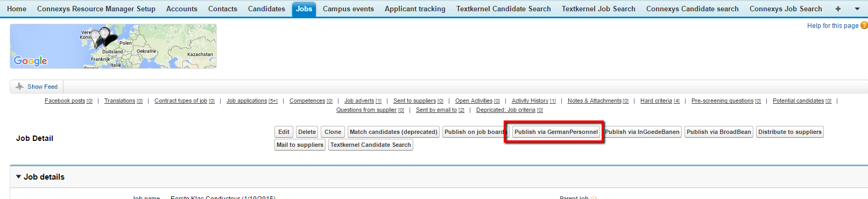Viewport: 868px width, 199px height.
Task: Switch to the Candidates tab
Action: (x=266, y=9)
